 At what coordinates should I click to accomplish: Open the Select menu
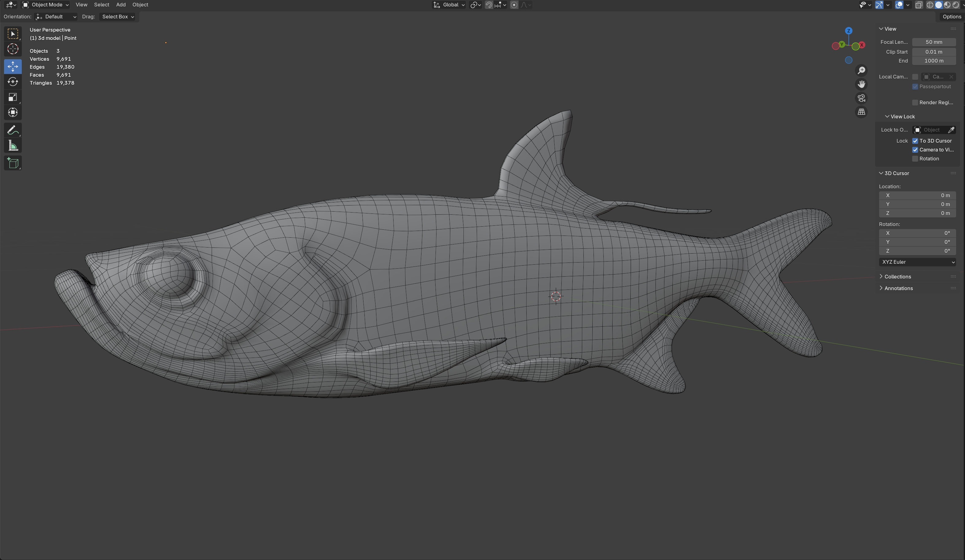tap(102, 5)
